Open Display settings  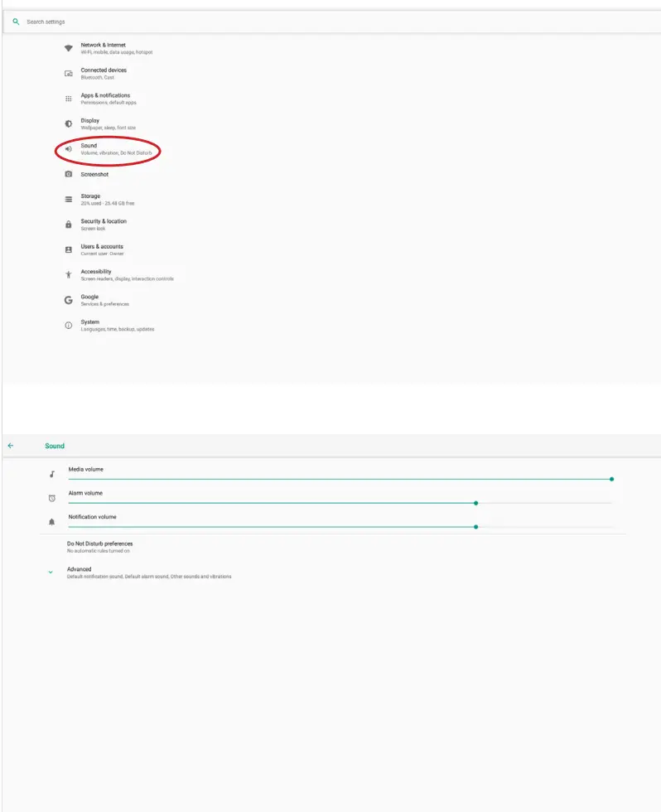(x=108, y=123)
